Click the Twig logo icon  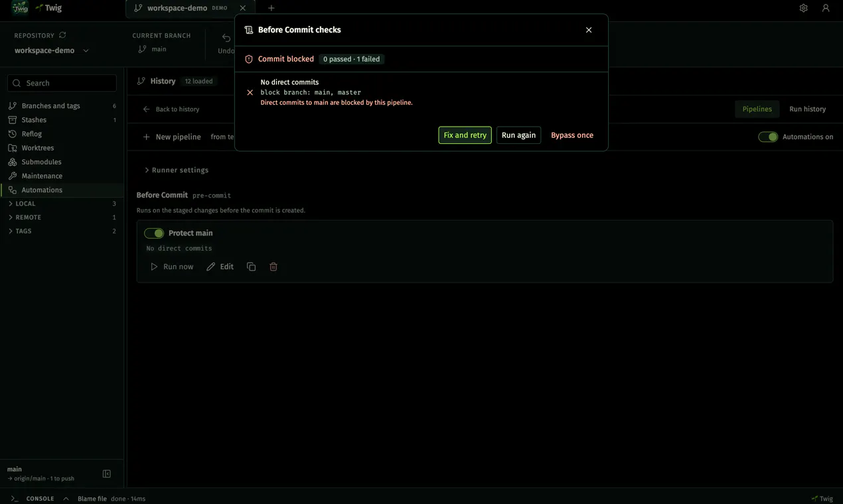click(x=20, y=8)
